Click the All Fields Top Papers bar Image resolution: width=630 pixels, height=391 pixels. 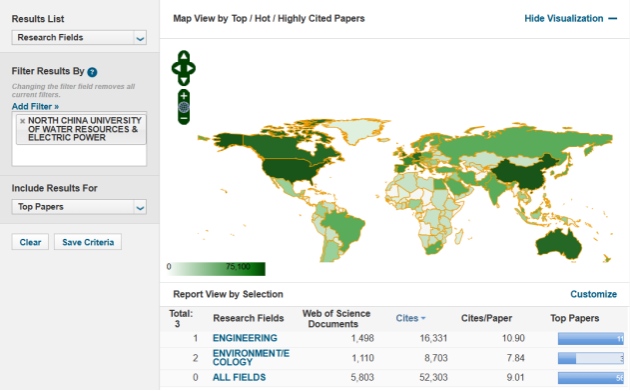[591, 378]
